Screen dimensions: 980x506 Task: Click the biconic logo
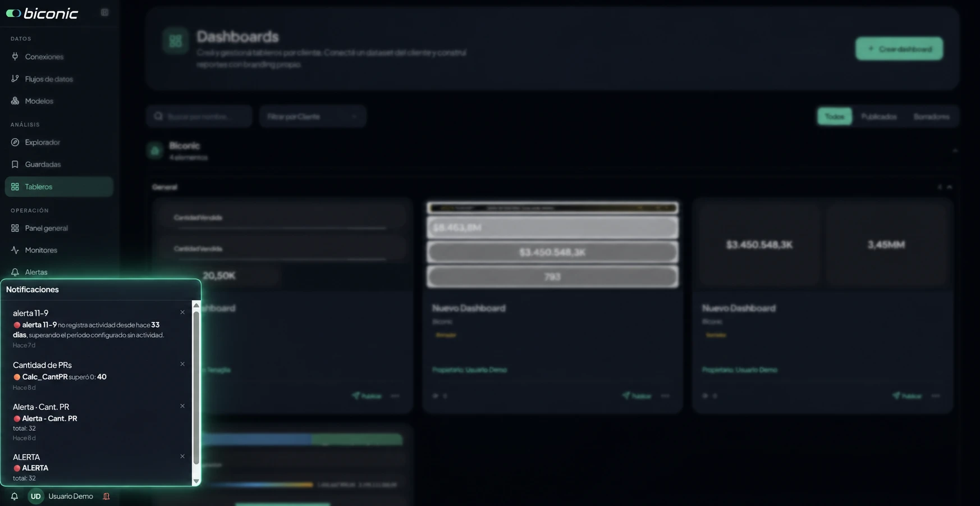[42, 13]
